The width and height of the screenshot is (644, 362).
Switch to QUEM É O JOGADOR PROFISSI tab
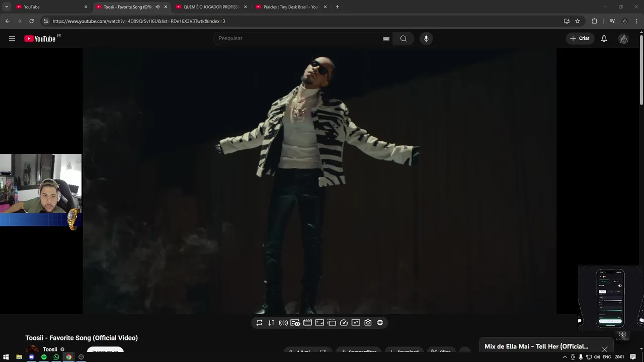[x=211, y=7]
